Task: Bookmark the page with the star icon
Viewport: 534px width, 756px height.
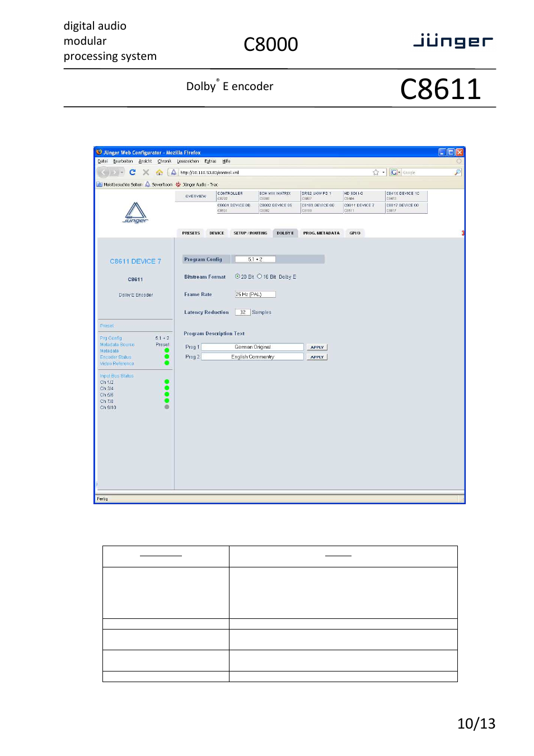Action: pos(376,172)
